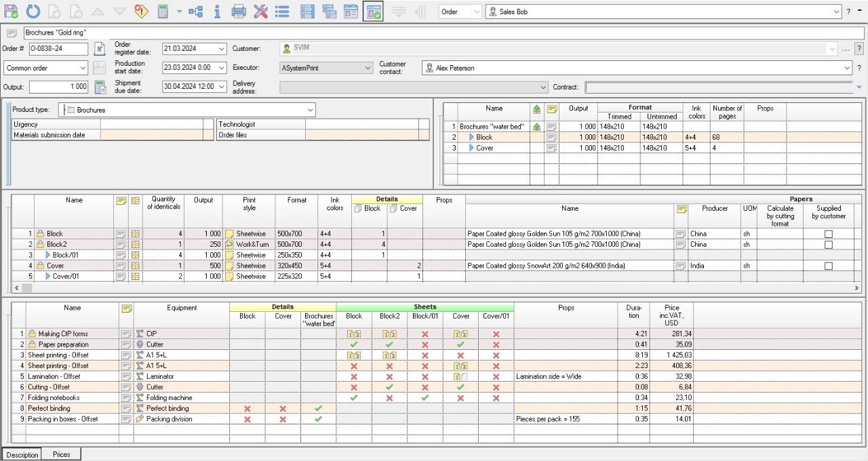This screenshot has height=461, width=868.
Task: Click the Refresh icon in the toolbar
Action: click(x=33, y=12)
